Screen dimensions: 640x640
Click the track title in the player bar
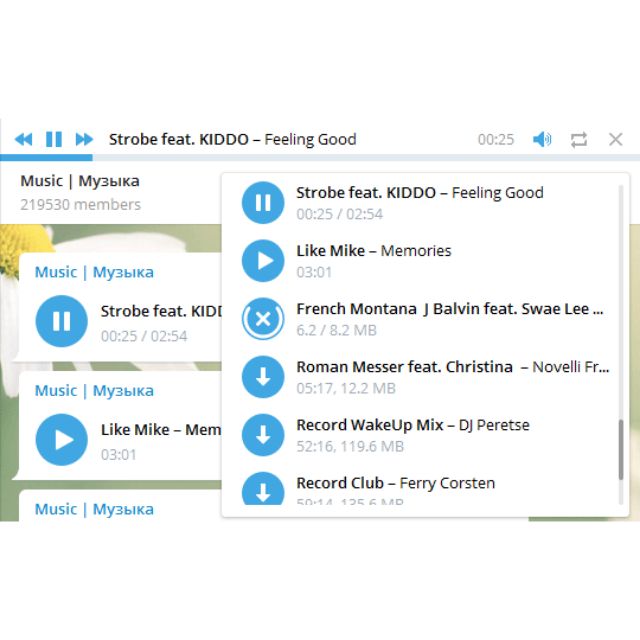click(232, 140)
